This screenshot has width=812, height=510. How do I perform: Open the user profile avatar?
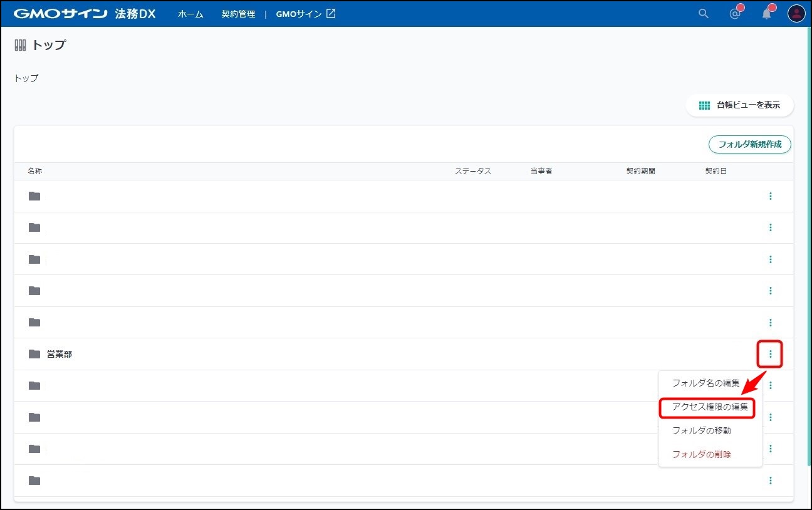tap(796, 14)
